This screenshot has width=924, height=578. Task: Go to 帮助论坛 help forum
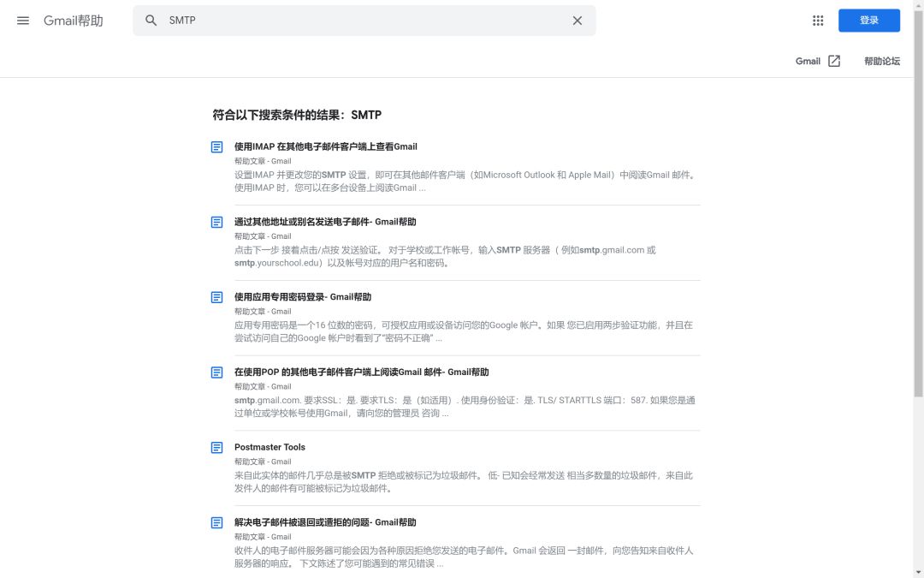click(881, 61)
